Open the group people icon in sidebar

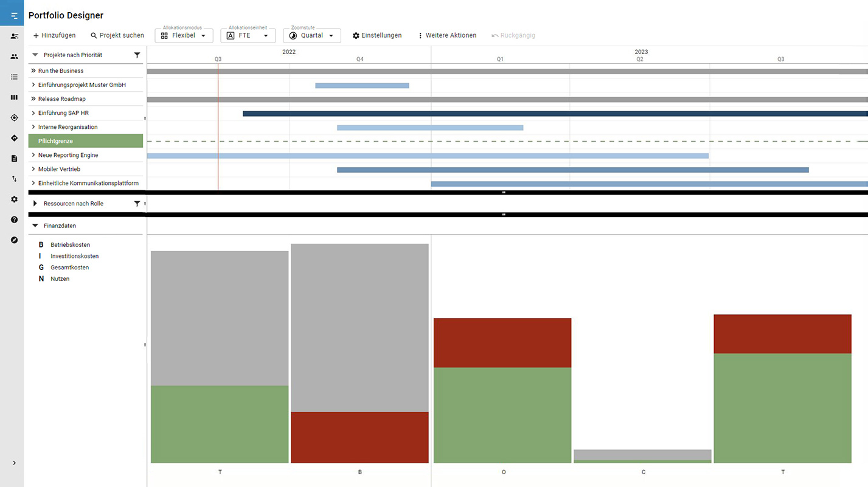14,57
